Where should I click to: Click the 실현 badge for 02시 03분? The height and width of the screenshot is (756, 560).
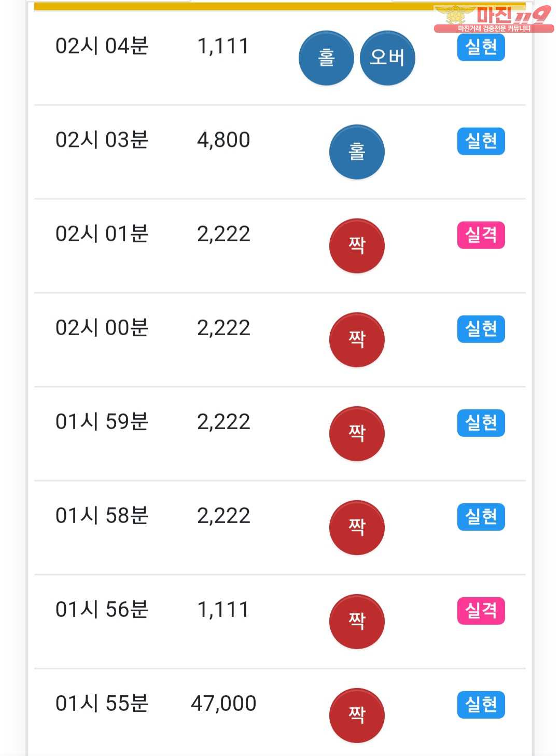point(481,141)
